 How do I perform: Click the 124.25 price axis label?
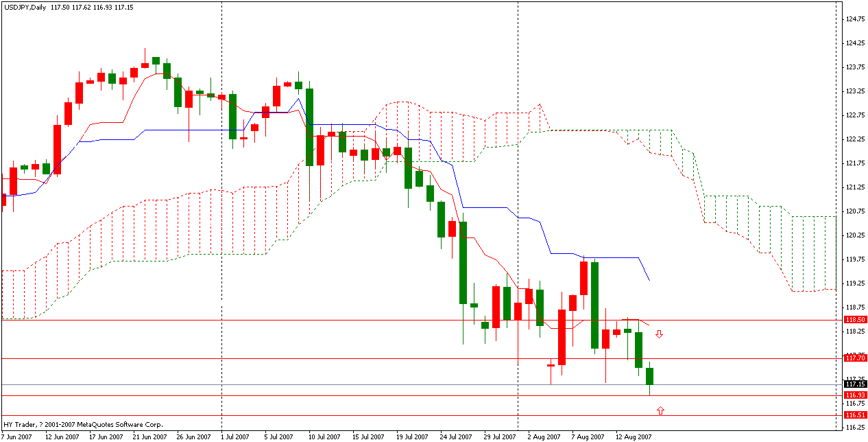tap(855, 43)
